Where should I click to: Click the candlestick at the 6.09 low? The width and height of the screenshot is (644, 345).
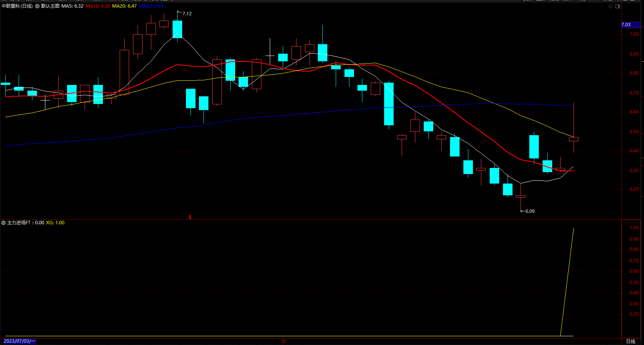pyautogui.click(x=521, y=196)
